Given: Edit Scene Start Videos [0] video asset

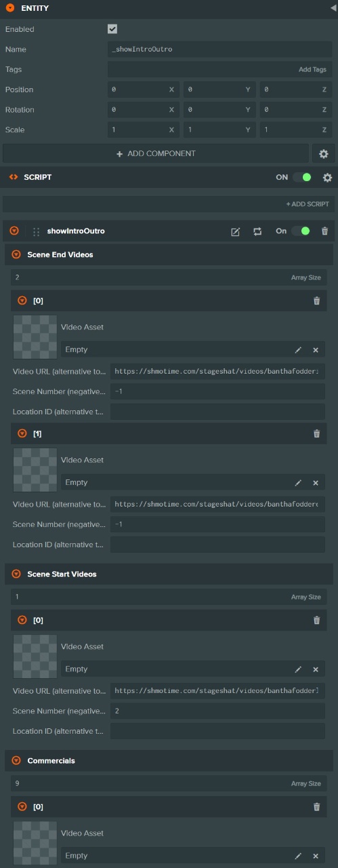Looking at the screenshot, I should [298, 669].
